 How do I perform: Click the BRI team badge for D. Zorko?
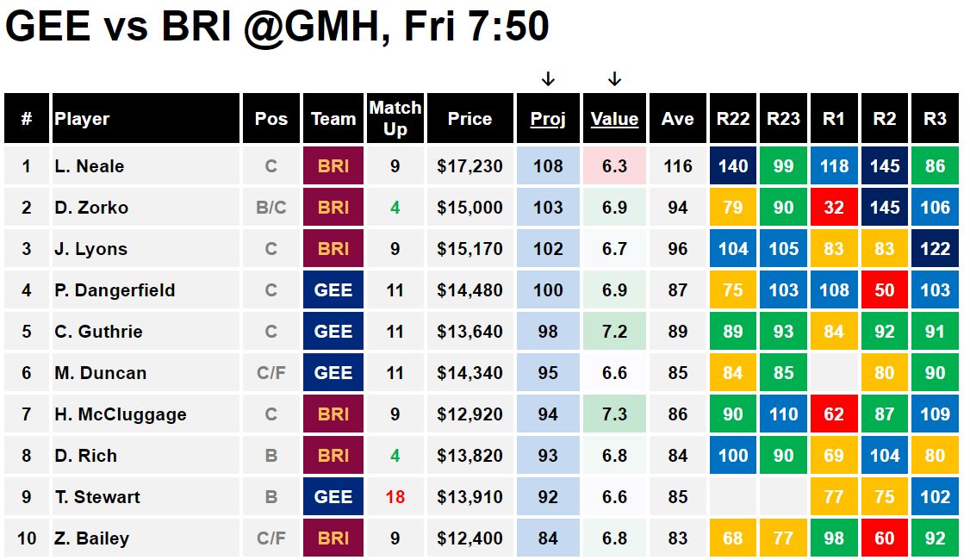pos(333,208)
